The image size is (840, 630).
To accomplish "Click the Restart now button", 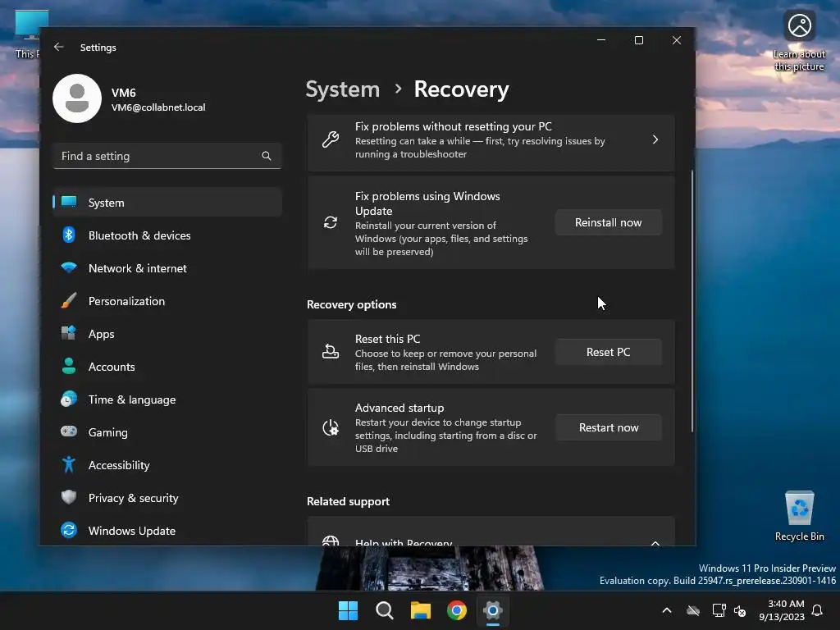I will pos(608,427).
